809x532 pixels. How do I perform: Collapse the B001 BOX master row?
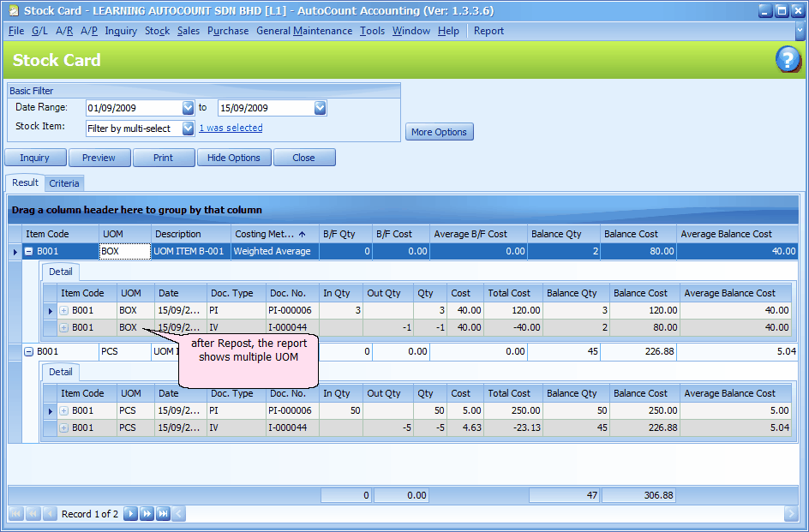[x=28, y=252]
